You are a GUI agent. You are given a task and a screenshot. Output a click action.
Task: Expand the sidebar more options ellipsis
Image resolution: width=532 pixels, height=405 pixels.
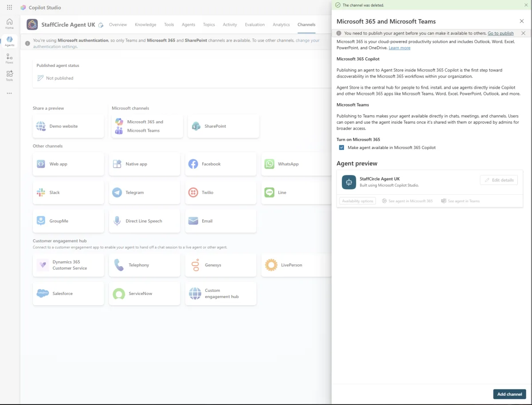9,93
